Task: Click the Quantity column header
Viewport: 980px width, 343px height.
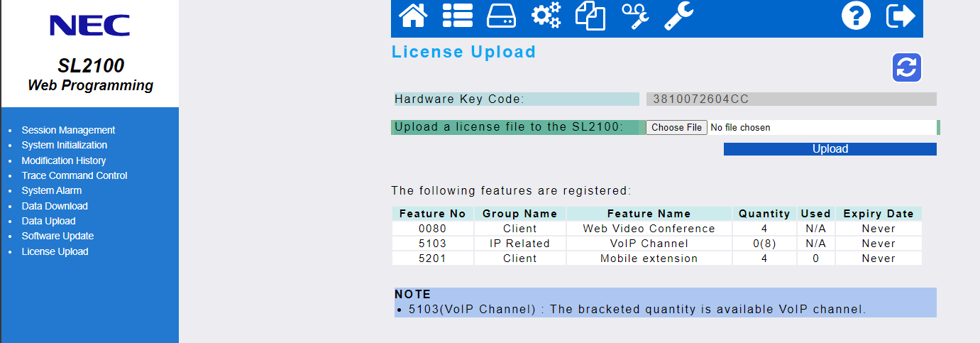Action: (x=764, y=214)
